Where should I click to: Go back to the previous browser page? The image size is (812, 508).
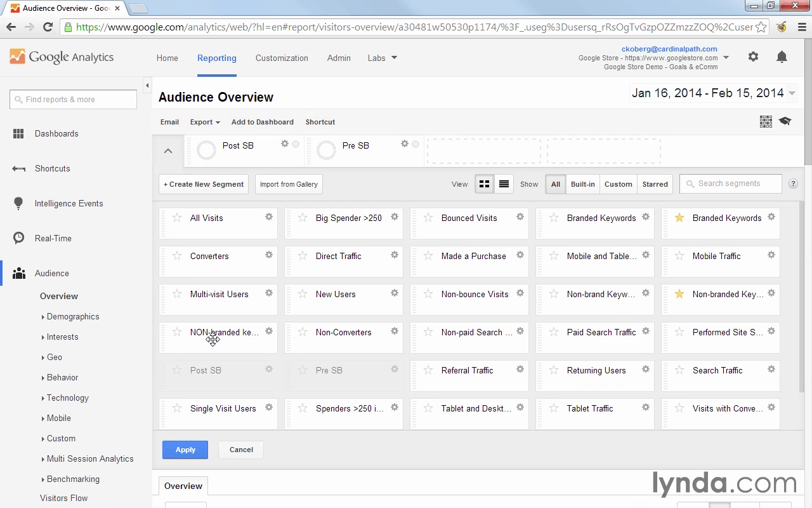(x=11, y=27)
